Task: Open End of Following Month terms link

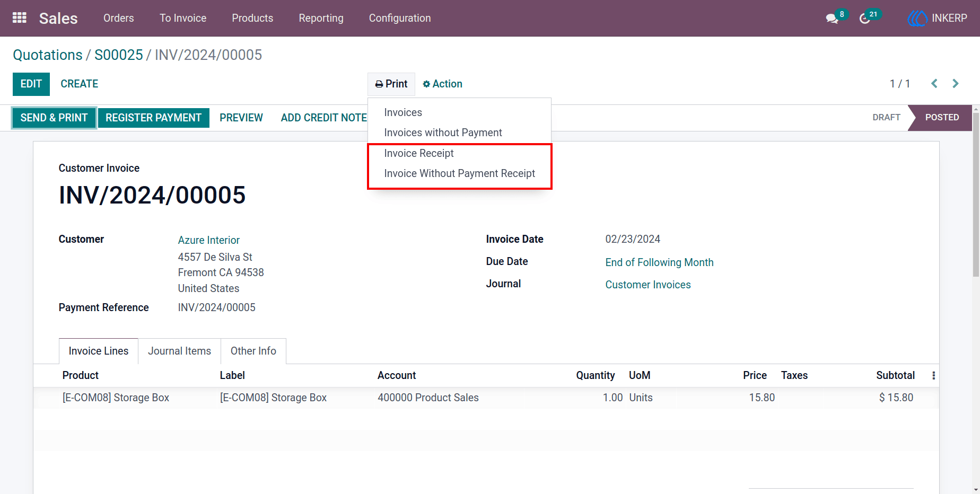Action: coord(659,262)
